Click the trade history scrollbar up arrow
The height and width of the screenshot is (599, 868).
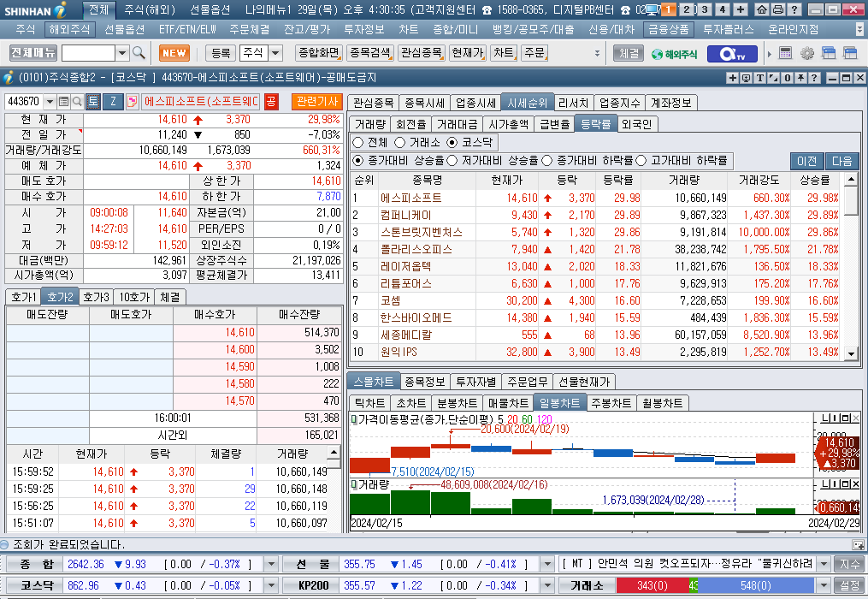coord(334,452)
